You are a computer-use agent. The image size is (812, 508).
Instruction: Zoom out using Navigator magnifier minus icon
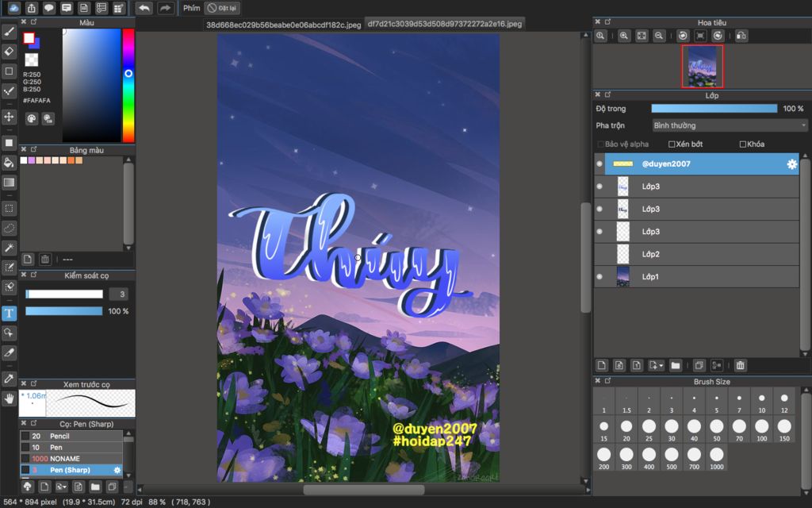(659, 36)
